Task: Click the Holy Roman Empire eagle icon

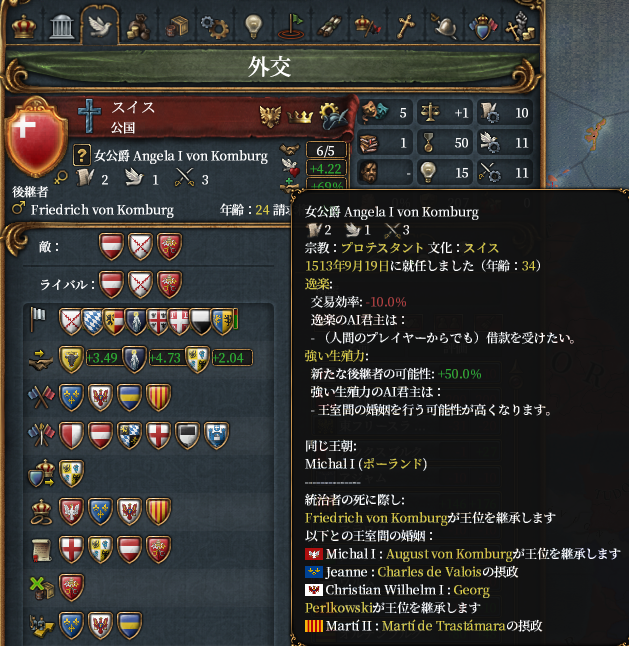Action: 270,116
